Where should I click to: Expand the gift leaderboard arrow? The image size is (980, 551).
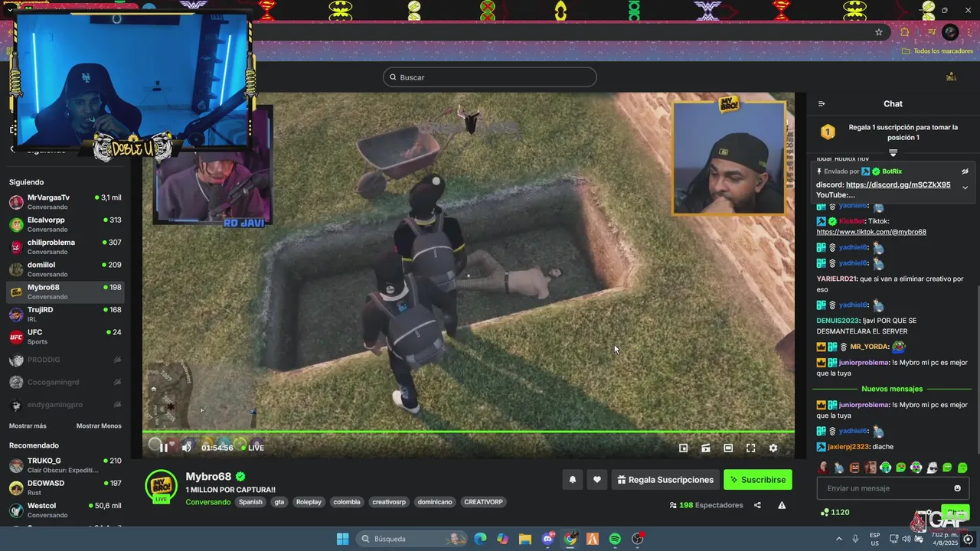click(x=893, y=153)
